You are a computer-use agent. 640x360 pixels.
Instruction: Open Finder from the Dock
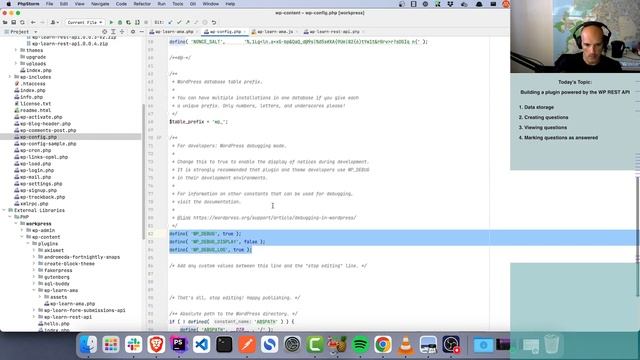click(88, 344)
